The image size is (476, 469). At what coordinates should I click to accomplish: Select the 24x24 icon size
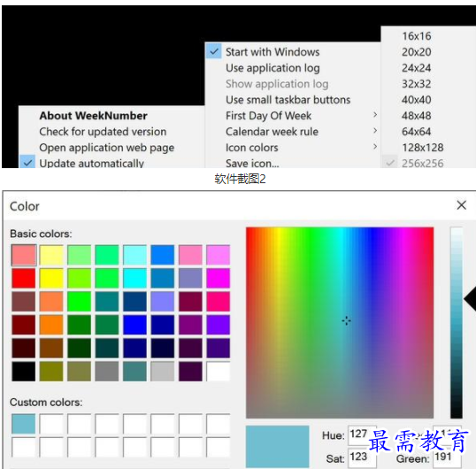pyautogui.click(x=428, y=68)
